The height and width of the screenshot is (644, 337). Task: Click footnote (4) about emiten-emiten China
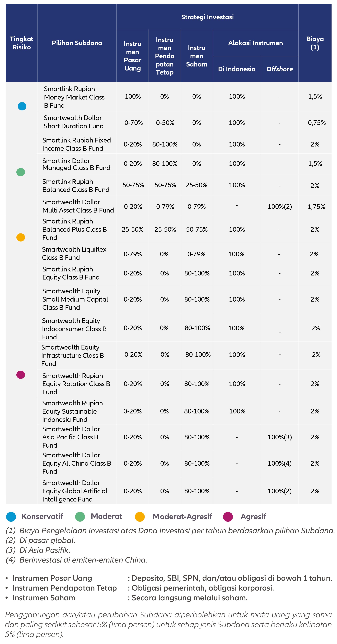click(76, 560)
